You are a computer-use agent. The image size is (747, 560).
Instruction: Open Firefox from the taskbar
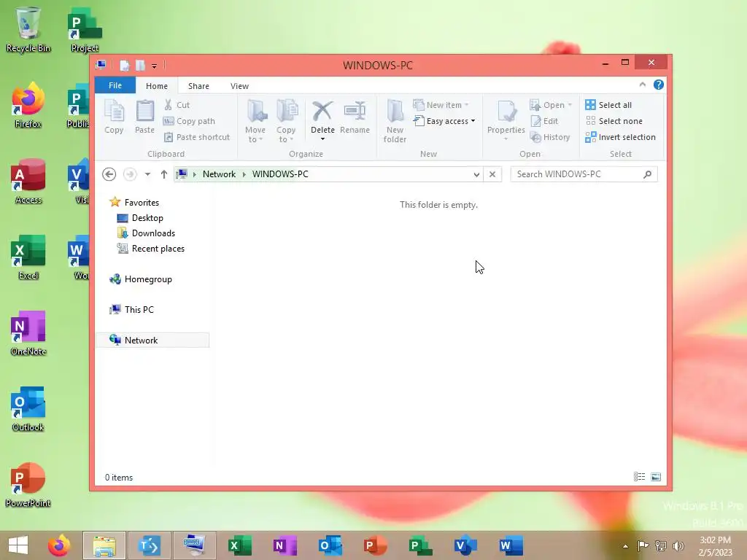tap(59, 545)
